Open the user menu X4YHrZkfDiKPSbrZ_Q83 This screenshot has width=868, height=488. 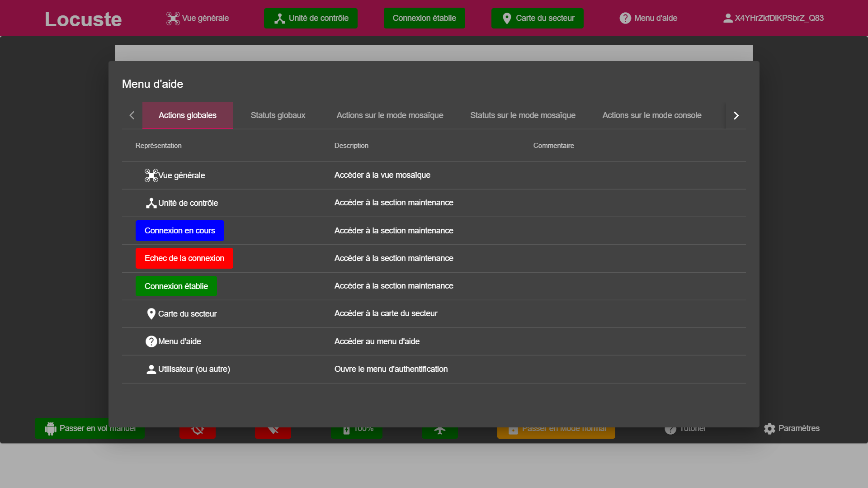[x=773, y=18]
